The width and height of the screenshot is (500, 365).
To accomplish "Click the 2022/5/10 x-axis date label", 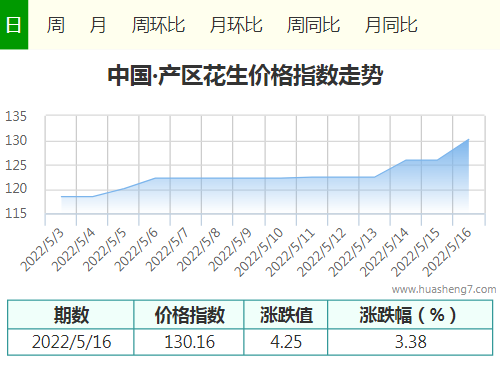I will (259, 252).
